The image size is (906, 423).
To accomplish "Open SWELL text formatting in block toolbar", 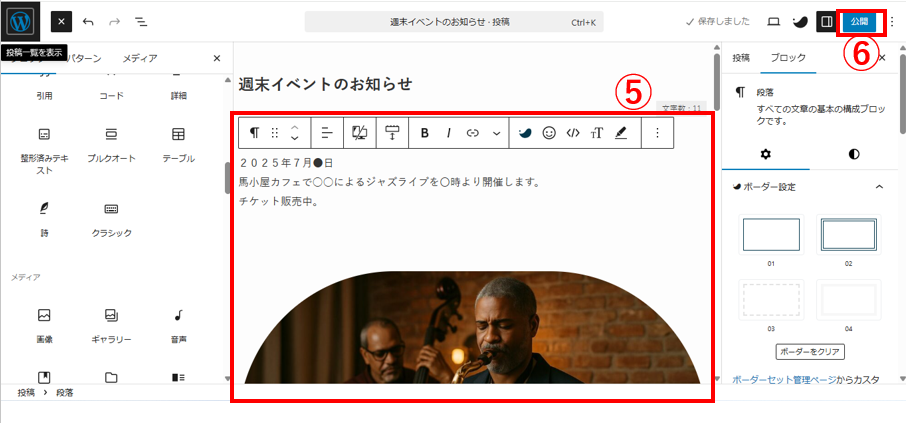I will click(525, 133).
